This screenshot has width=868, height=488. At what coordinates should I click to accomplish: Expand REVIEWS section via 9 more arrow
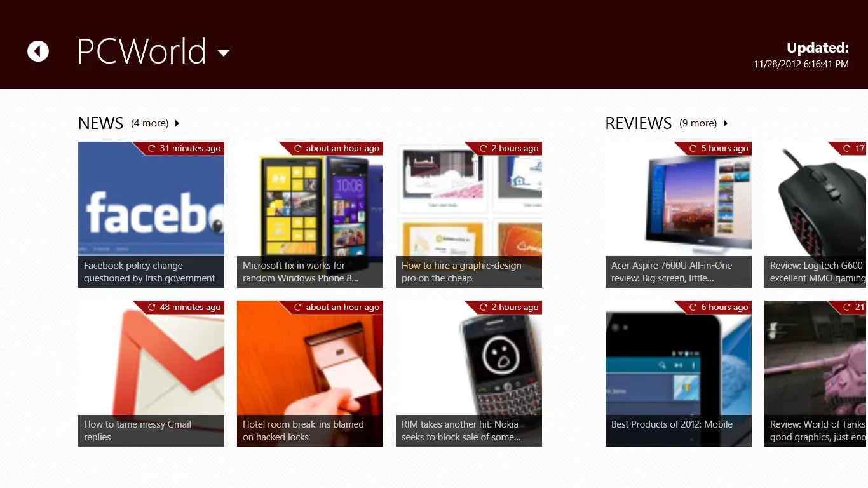click(726, 123)
